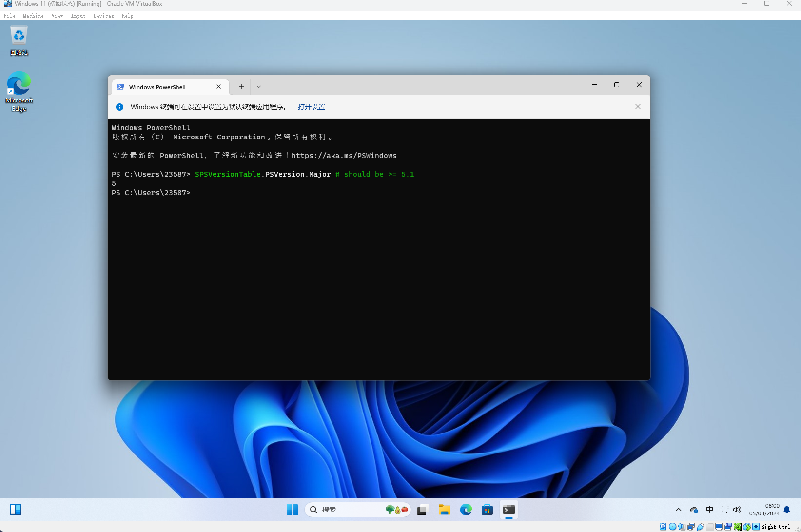Open Microsoft Store from taskbar
Viewport: 801px width, 532px height.
pyautogui.click(x=487, y=510)
